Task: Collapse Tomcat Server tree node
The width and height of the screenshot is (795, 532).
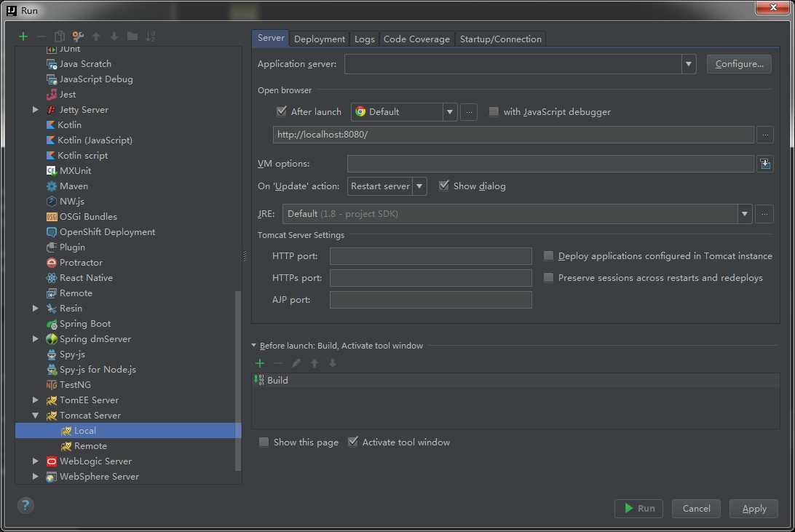Action: click(x=35, y=415)
